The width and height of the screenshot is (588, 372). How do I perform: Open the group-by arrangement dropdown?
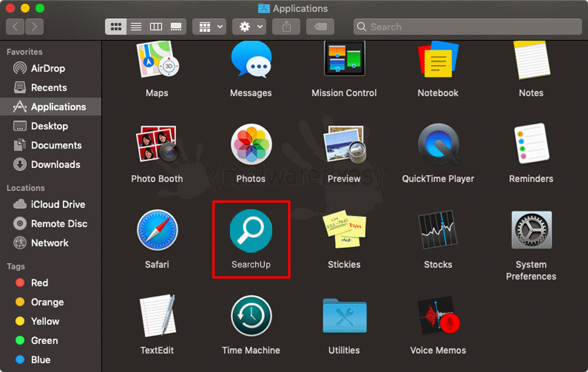(209, 26)
